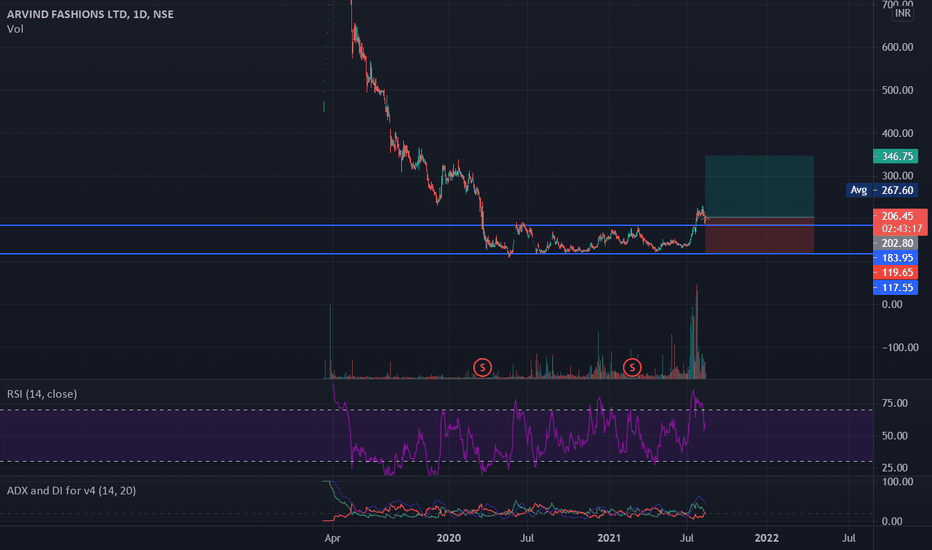Click the RSI (14, close) indicator label
The image size is (932, 550).
point(42,394)
